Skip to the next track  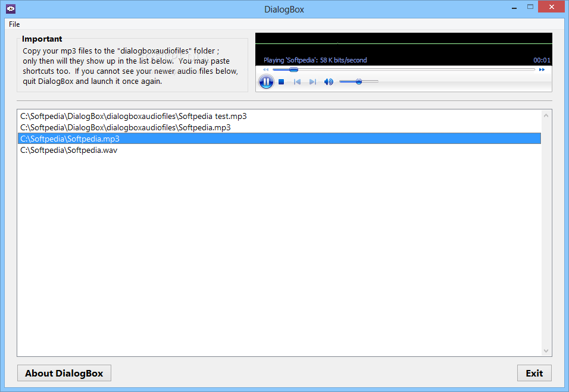click(312, 82)
